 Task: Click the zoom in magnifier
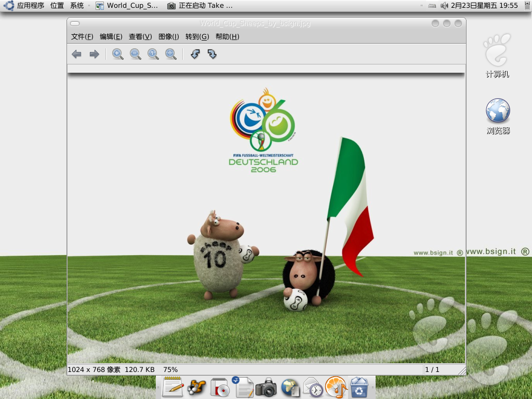(118, 54)
